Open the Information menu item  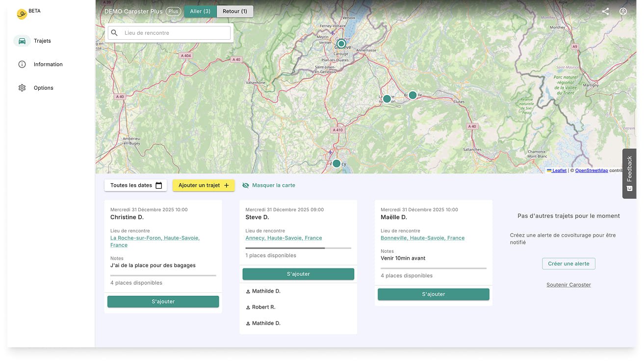(x=48, y=65)
